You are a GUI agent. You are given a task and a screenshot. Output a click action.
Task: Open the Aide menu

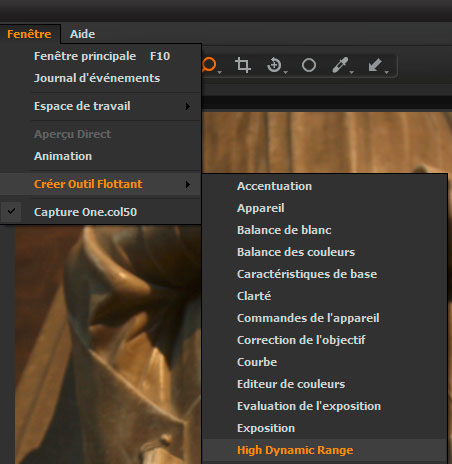(82, 34)
